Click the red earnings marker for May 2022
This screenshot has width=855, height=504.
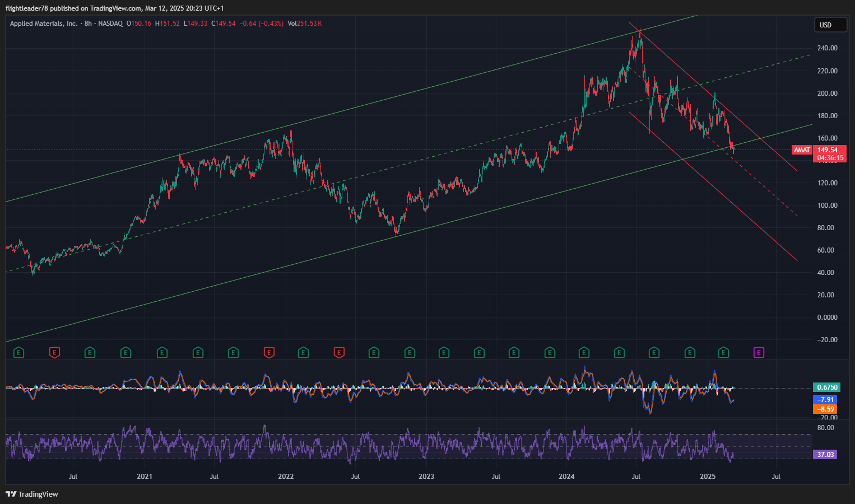(x=339, y=352)
